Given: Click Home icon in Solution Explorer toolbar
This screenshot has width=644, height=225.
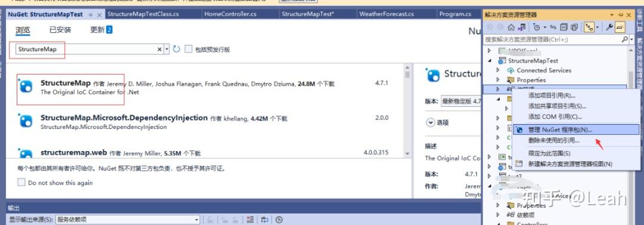Looking at the screenshot, I should click(x=511, y=27).
